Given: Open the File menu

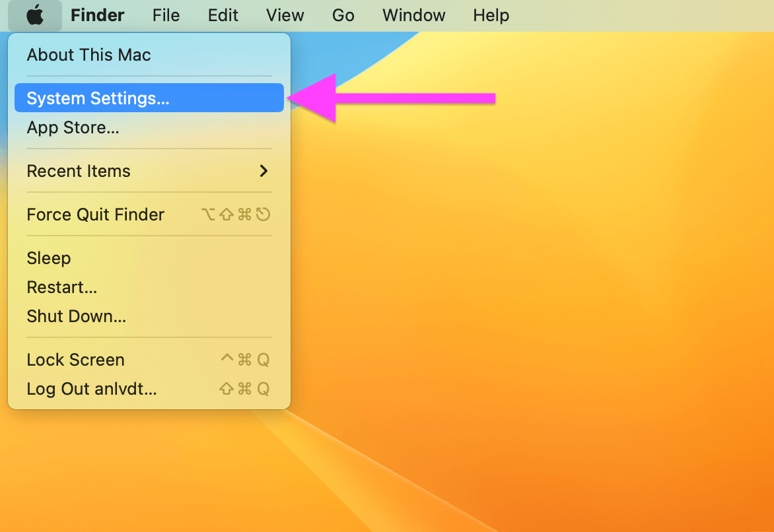Looking at the screenshot, I should [x=165, y=15].
